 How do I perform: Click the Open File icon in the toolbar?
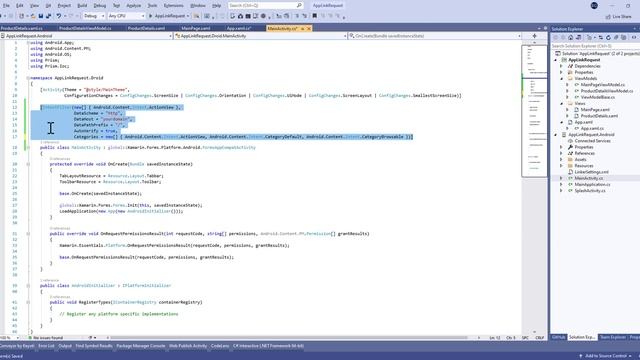pos(33,16)
